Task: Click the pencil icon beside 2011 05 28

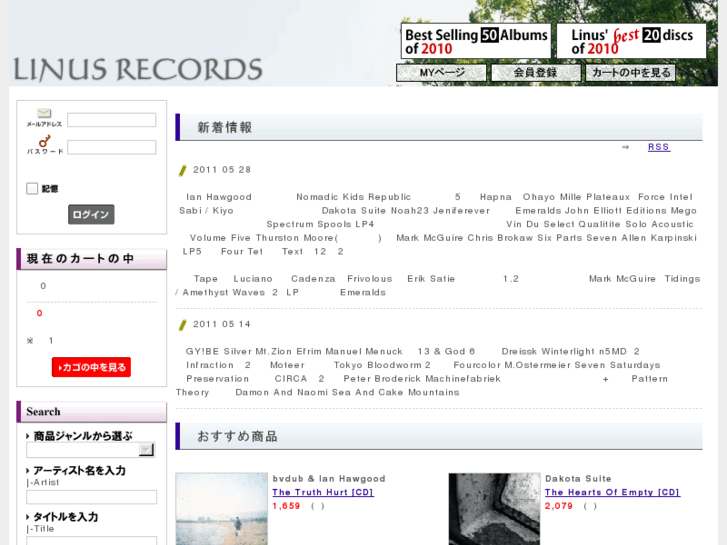Action: coord(183,170)
